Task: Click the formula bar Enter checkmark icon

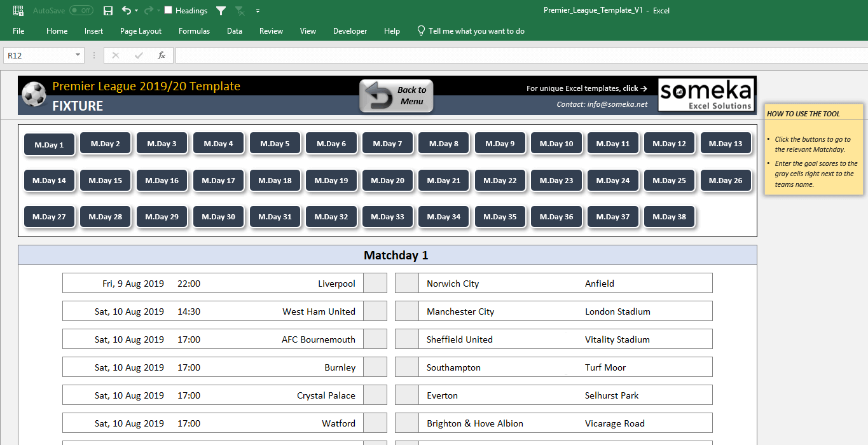Action: [139, 55]
